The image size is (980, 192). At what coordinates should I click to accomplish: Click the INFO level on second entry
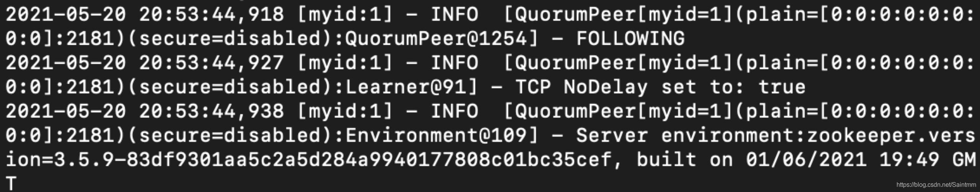pos(454,63)
